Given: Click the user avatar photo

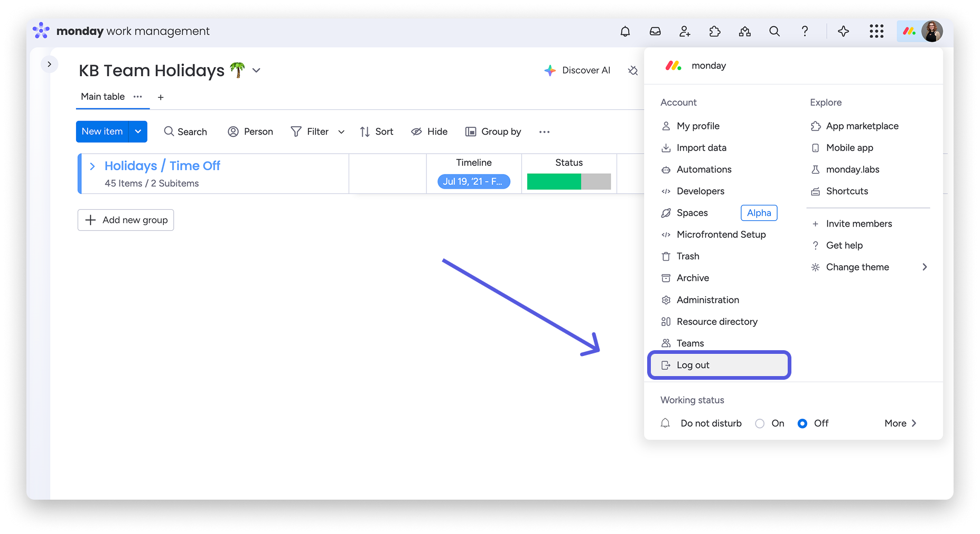Looking at the screenshot, I should (932, 31).
